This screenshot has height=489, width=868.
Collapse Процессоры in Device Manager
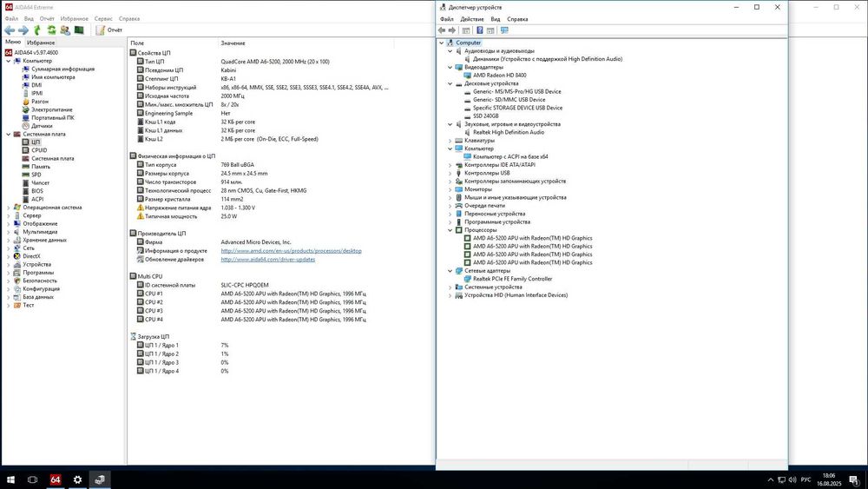point(450,230)
